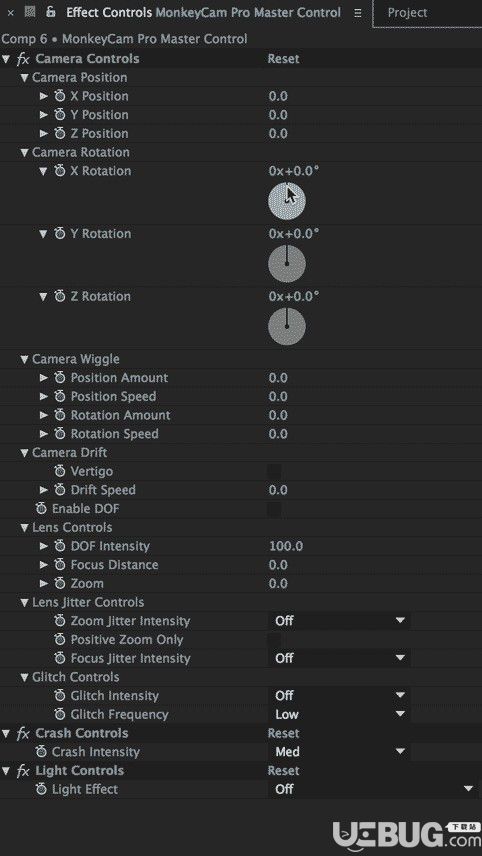Screen dimensions: 482x856
Task: Toggle the fx icon for Camera Controls
Action: 22,59
